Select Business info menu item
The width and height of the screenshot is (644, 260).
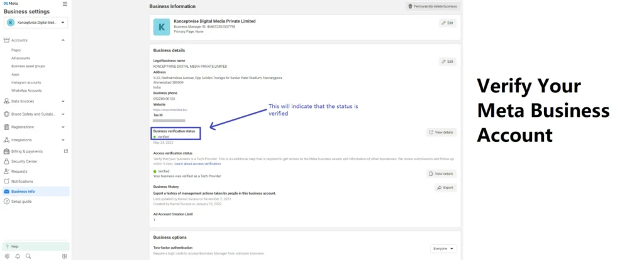tap(36, 192)
